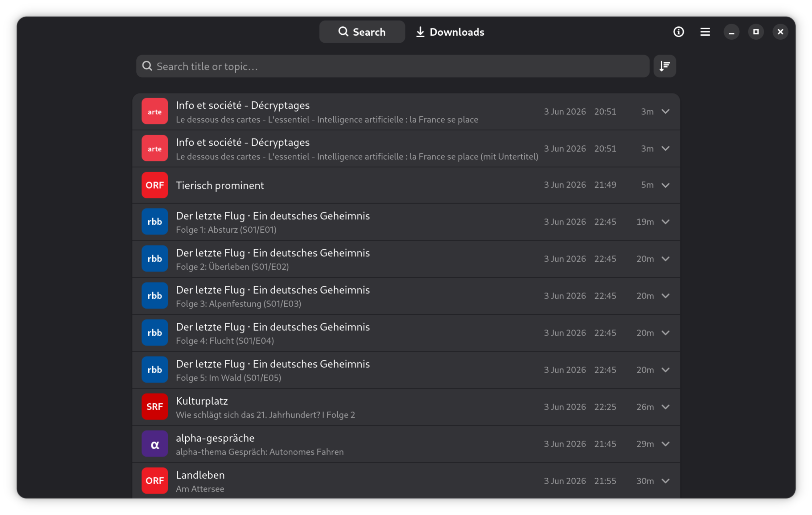Expand the first Info et société row
Viewport: 812px width, 515px height.
click(x=665, y=111)
